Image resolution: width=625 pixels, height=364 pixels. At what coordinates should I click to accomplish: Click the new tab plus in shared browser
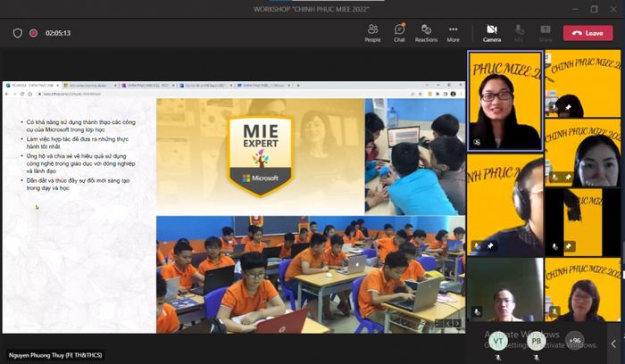tap(298, 86)
